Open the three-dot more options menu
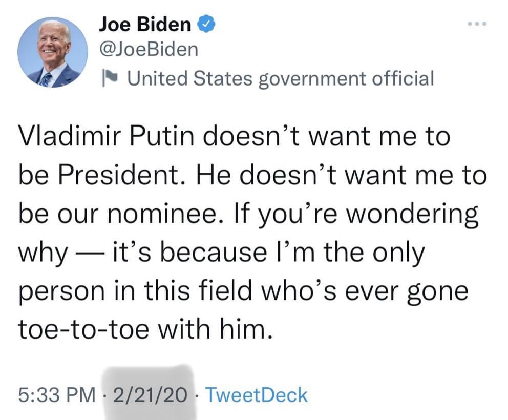Screen dimensions: 508x420 478,24
